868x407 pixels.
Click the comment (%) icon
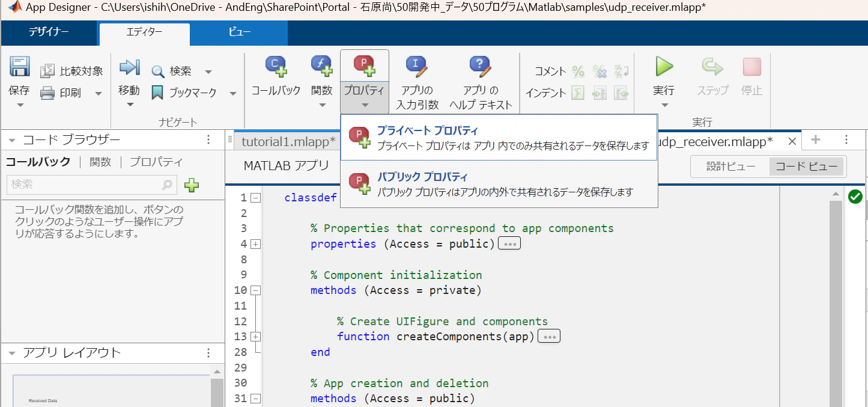[578, 72]
